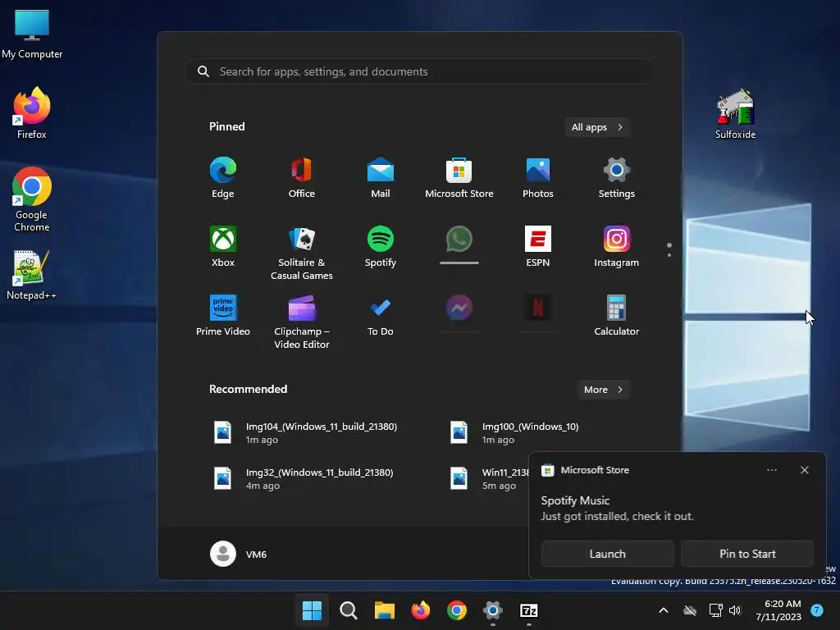This screenshot has width=840, height=630.
Task: Open 7-Zip from the taskbar
Action: pos(529,610)
